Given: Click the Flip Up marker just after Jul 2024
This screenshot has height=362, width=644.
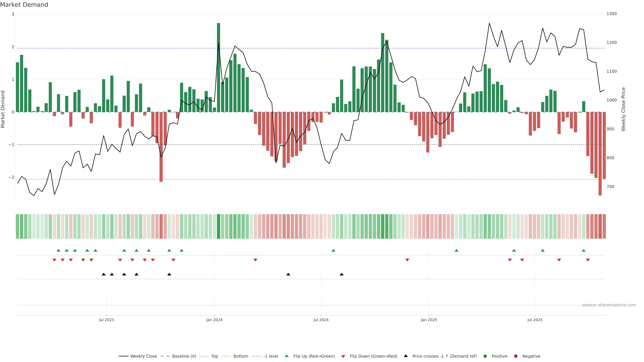Looking at the screenshot, I should [333, 251].
